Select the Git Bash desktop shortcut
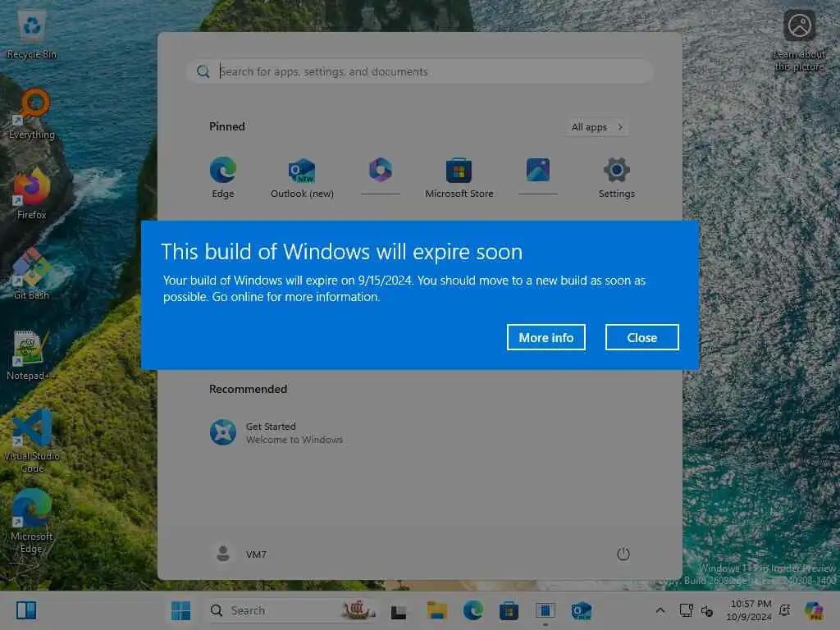Image resolution: width=840 pixels, height=630 pixels. [32, 274]
